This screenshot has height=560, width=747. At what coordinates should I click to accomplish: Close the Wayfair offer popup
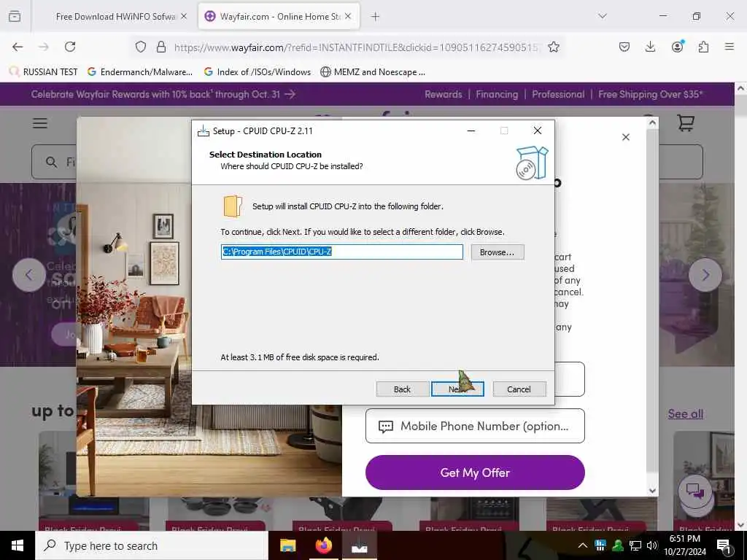tap(626, 137)
